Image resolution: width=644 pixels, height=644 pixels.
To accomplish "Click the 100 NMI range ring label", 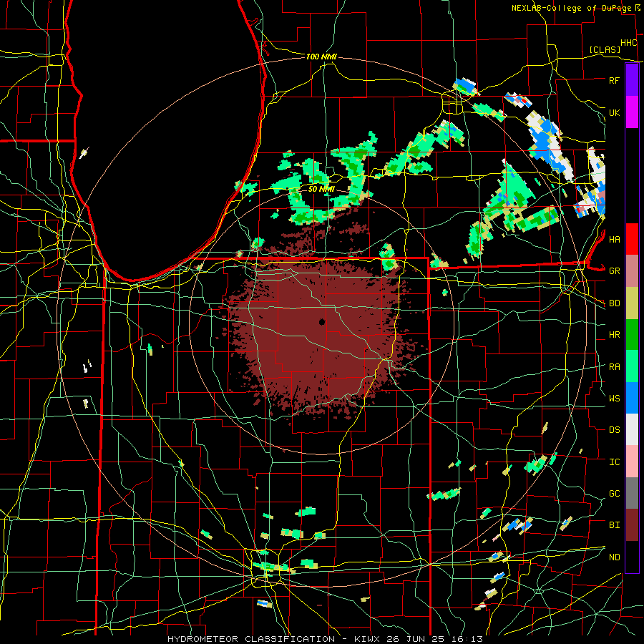I will click(321, 57).
